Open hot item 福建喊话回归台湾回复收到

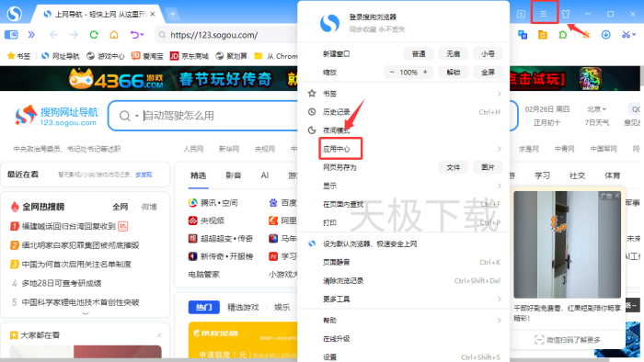coord(69,226)
